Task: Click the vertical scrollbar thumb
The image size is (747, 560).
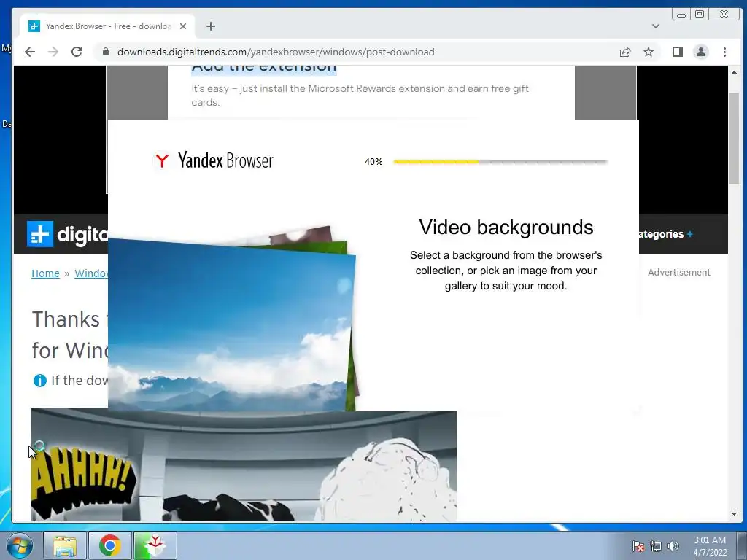Action: [x=734, y=138]
